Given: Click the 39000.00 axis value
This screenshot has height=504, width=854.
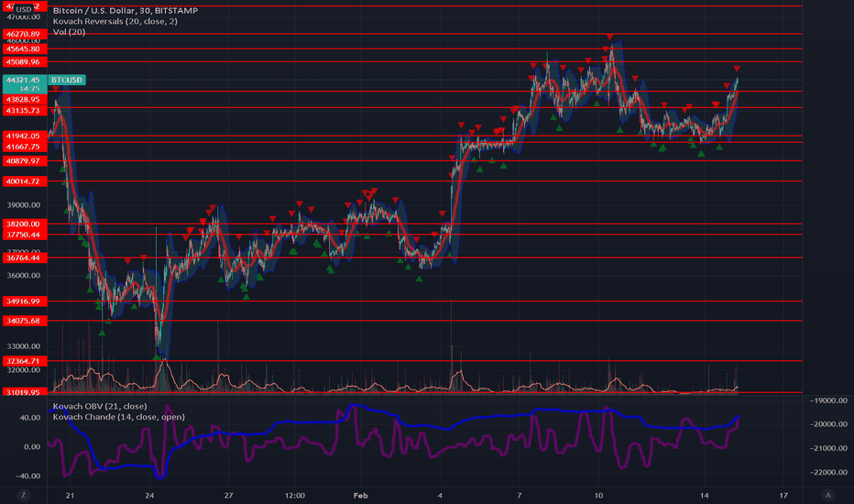Looking at the screenshot, I should click(x=24, y=205).
